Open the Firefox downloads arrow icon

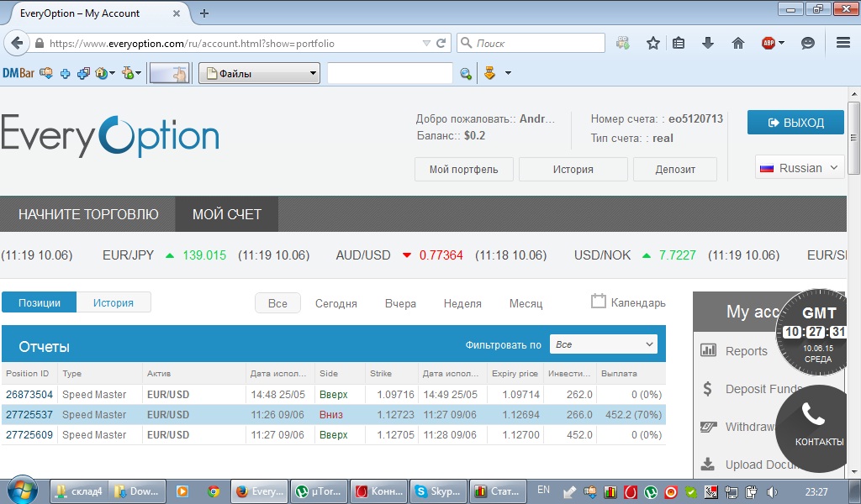[708, 43]
